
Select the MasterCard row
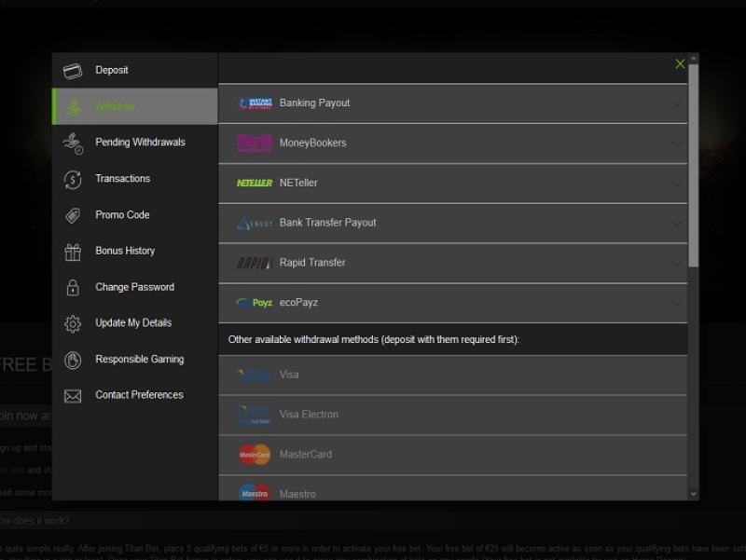pyautogui.click(x=453, y=455)
